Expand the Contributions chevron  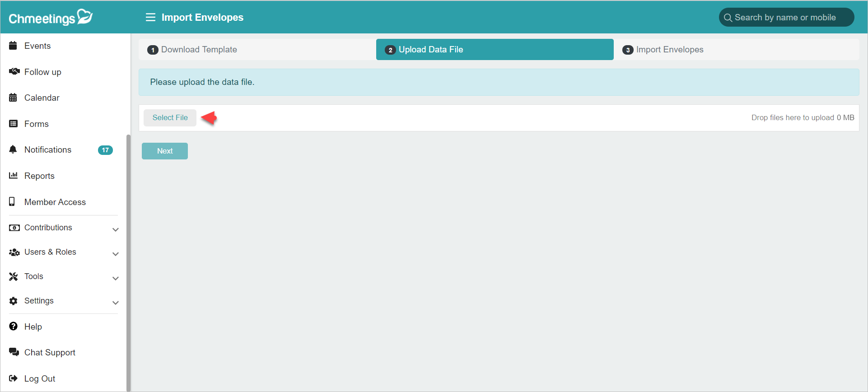(x=116, y=229)
